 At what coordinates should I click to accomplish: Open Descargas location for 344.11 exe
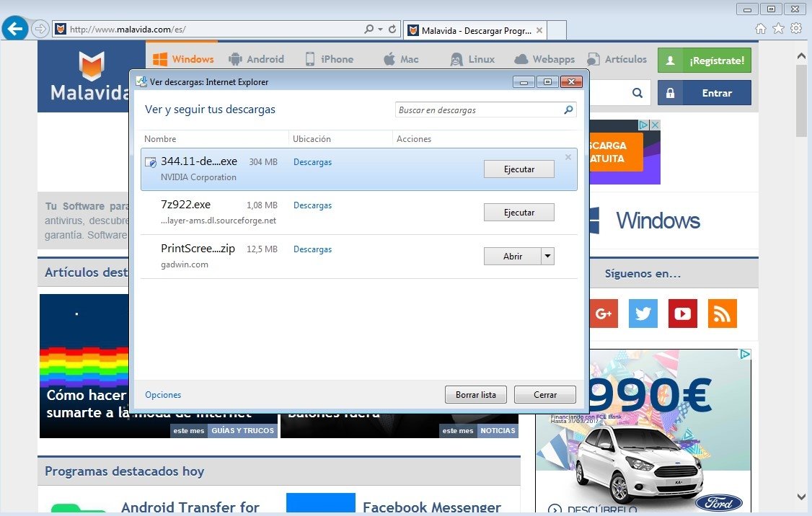point(312,162)
